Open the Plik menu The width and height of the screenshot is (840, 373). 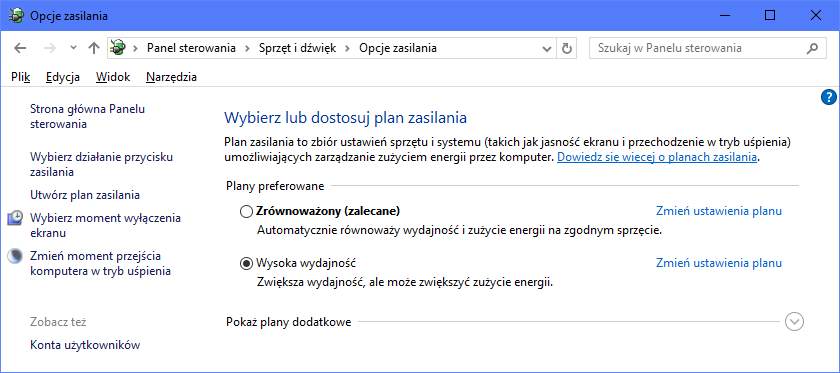pyautogui.click(x=20, y=77)
